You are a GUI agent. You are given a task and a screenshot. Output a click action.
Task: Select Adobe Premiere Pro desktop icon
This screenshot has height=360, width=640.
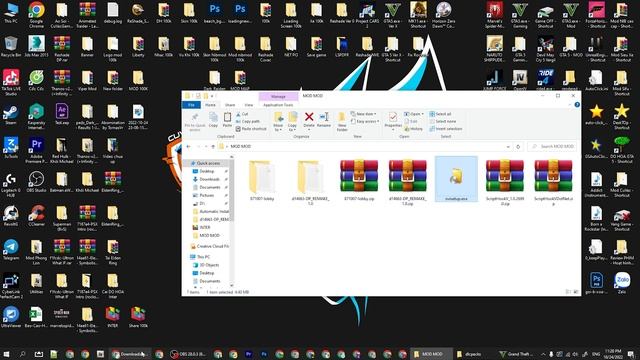[36, 150]
